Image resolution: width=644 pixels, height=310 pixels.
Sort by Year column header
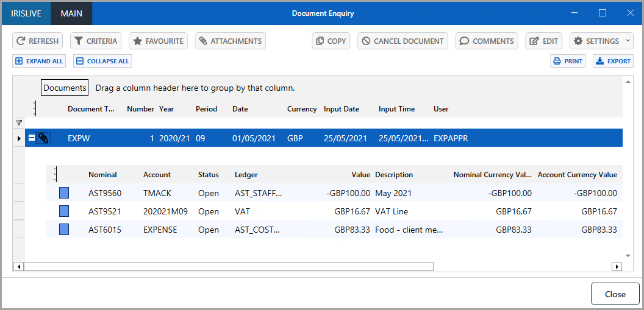(166, 109)
